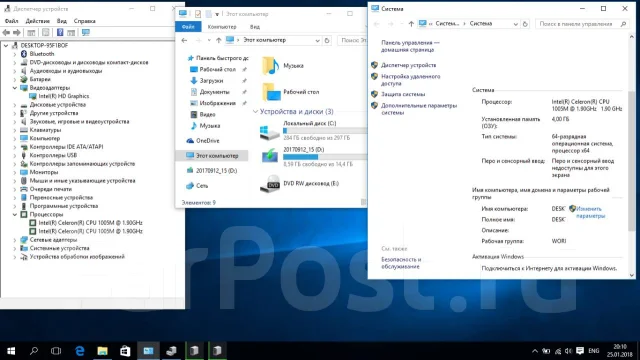Screen dimensions: 640x360
Task: Expand the Bluetooth device category
Action: 15,54
